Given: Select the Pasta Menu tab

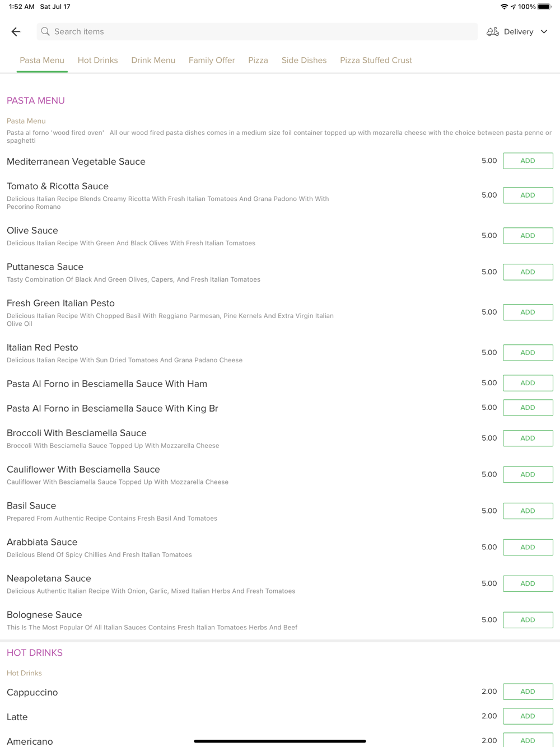Looking at the screenshot, I should click(42, 60).
